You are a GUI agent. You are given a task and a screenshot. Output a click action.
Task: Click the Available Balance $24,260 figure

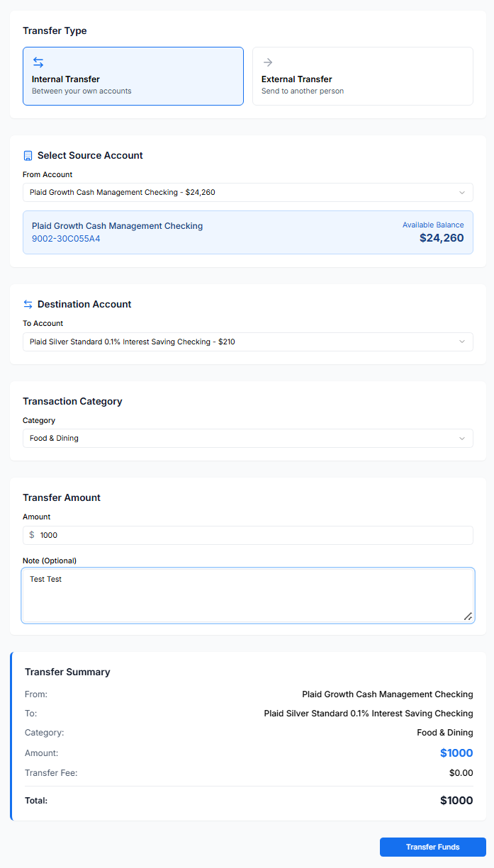click(x=441, y=238)
